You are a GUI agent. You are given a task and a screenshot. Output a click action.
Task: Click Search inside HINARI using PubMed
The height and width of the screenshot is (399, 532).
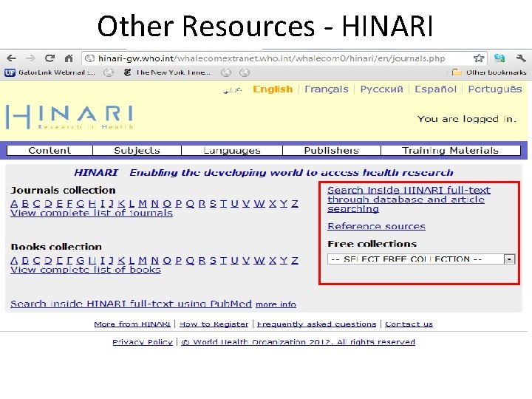tap(131, 304)
